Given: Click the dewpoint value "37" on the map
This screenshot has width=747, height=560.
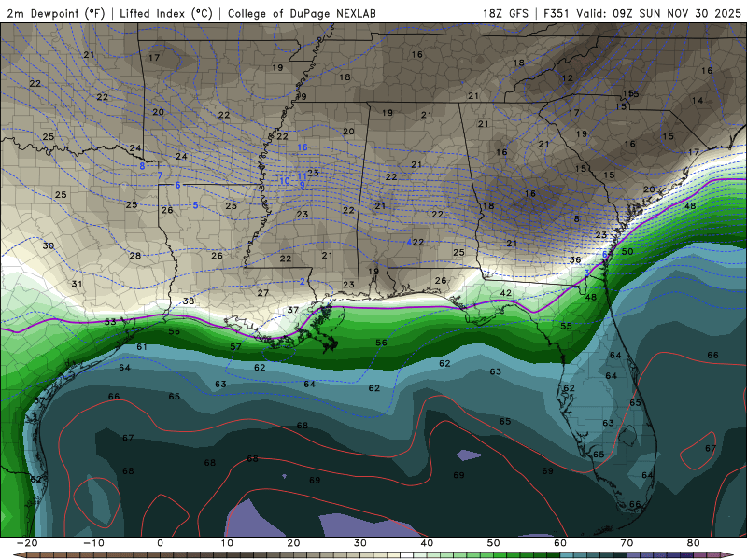Looking at the screenshot, I should coord(293,310).
